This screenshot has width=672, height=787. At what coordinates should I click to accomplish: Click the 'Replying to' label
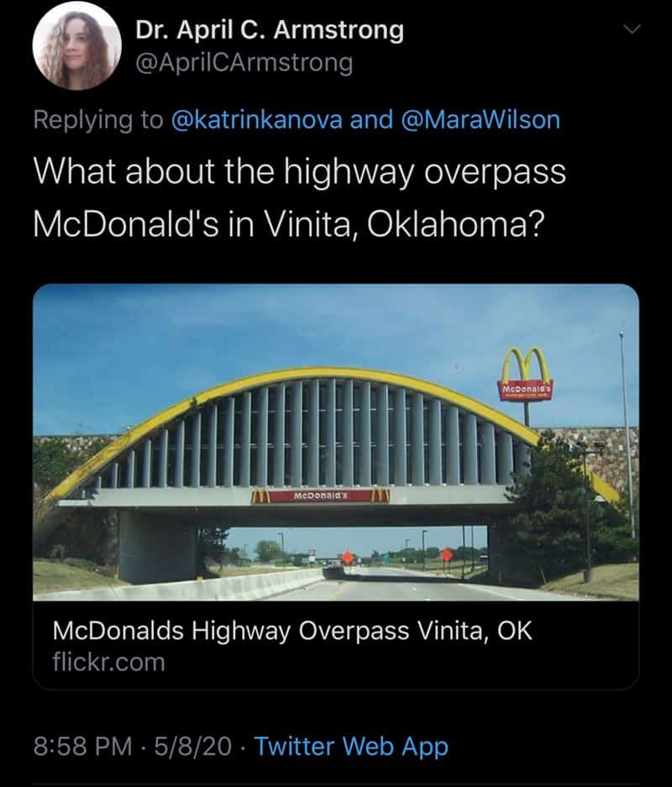pyautogui.click(x=98, y=120)
